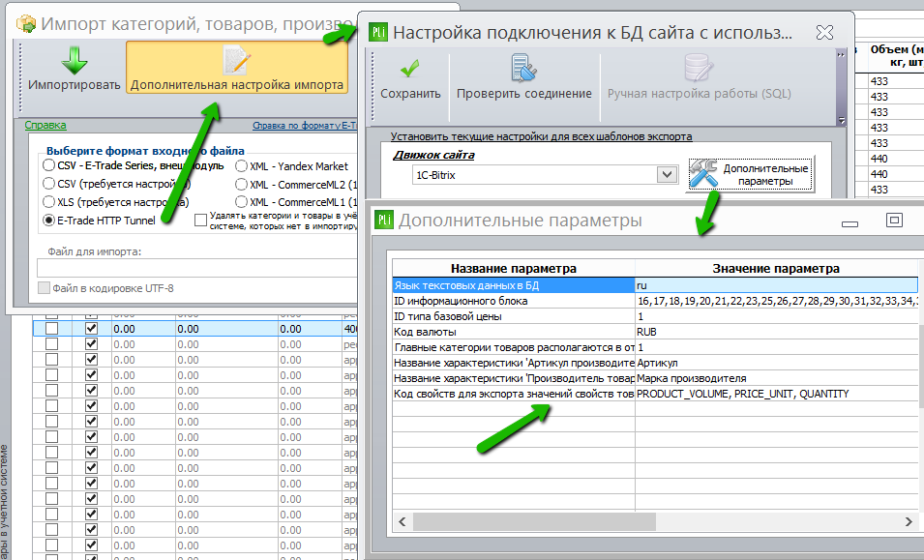Expand toolbar overflow chevron in connection window
Image resolution: width=924 pixels, height=560 pixels.
841,55
